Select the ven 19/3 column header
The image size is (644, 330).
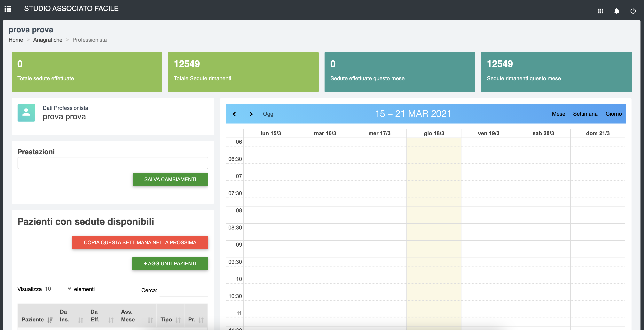pyautogui.click(x=489, y=133)
